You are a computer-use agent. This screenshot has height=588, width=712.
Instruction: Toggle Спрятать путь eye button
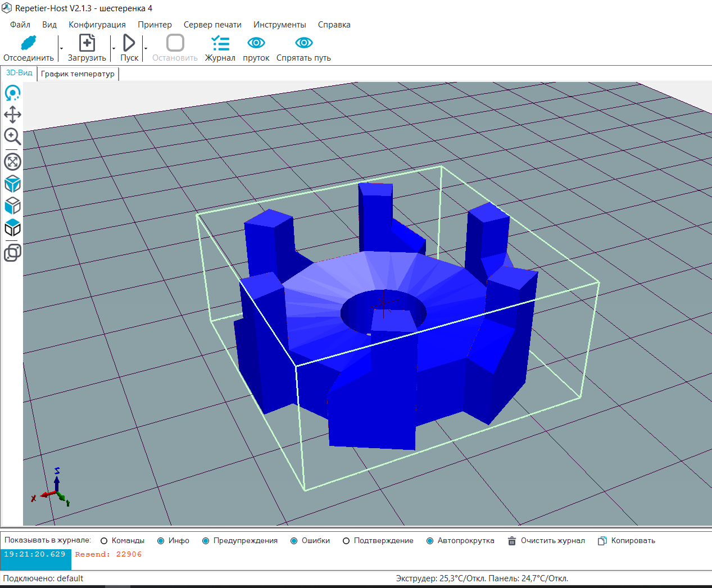(303, 43)
